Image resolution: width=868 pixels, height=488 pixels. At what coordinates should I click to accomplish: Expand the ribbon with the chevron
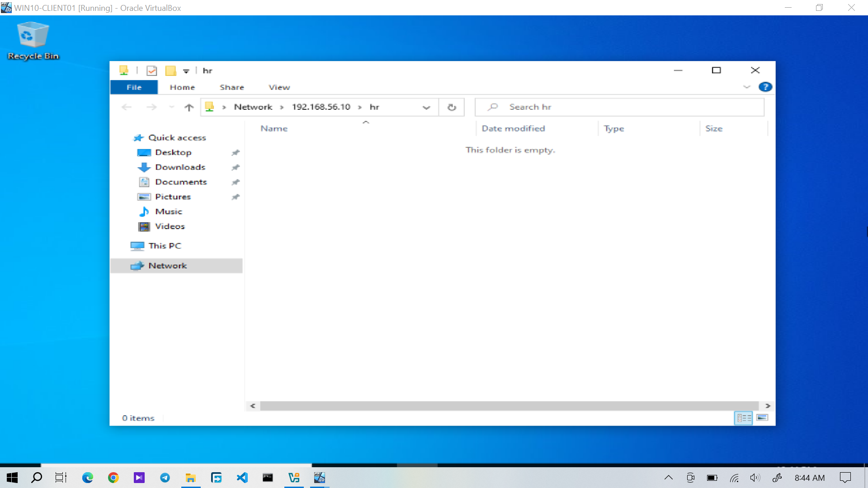746,87
